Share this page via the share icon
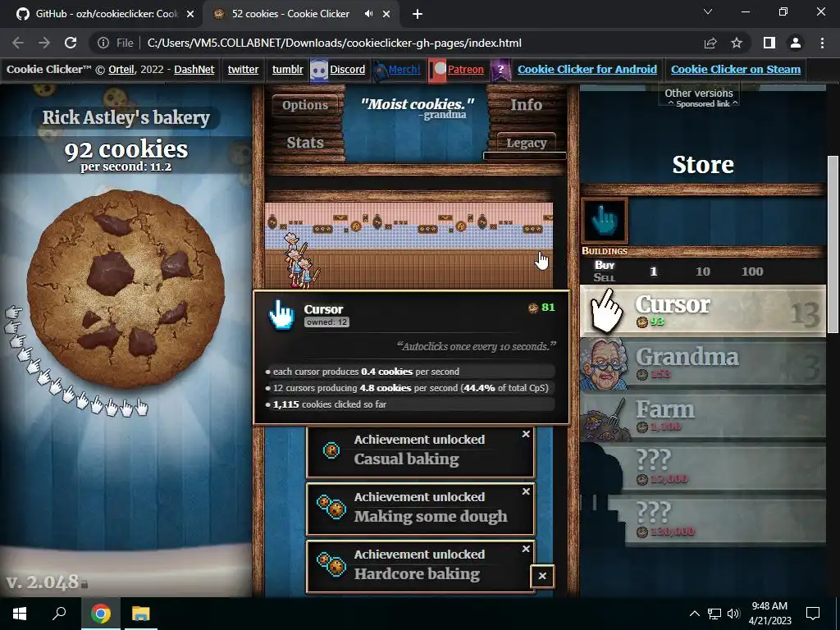The width and height of the screenshot is (840, 630). (x=710, y=43)
